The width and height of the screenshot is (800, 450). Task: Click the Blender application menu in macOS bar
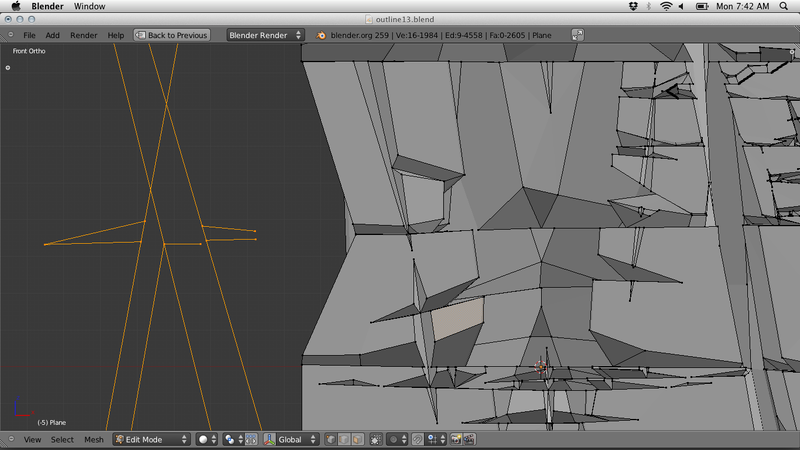tap(47, 6)
